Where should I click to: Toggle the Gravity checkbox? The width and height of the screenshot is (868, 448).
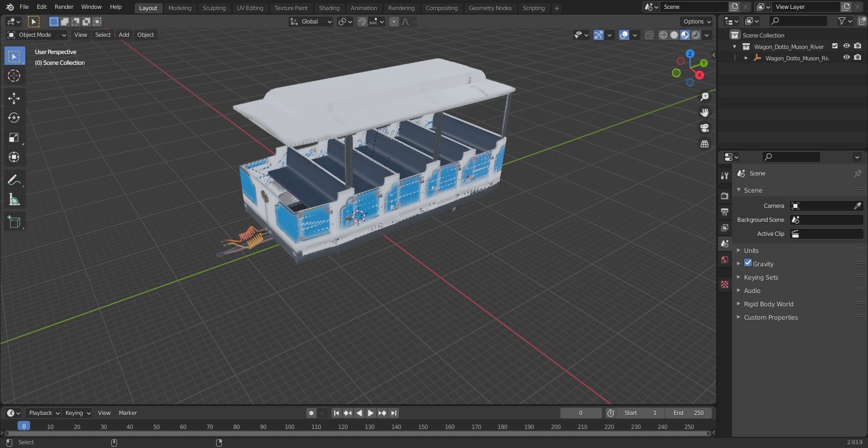(x=748, y=263)
